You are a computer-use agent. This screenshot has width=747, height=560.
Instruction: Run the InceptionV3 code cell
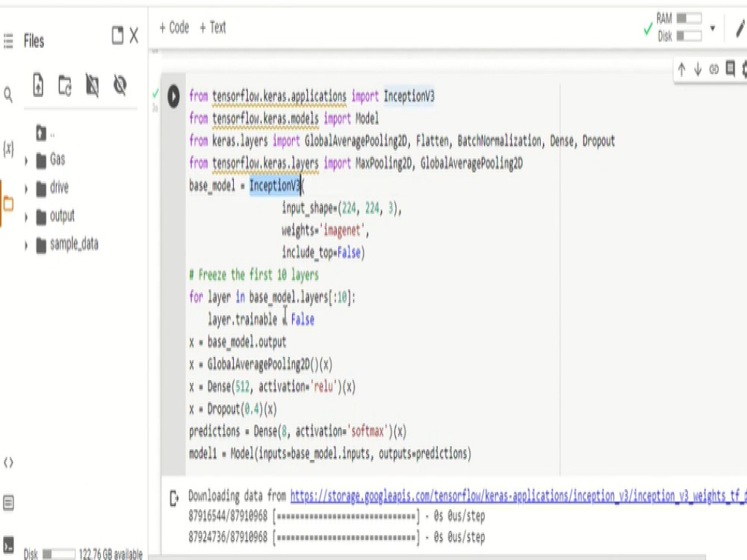coord(174,96)
